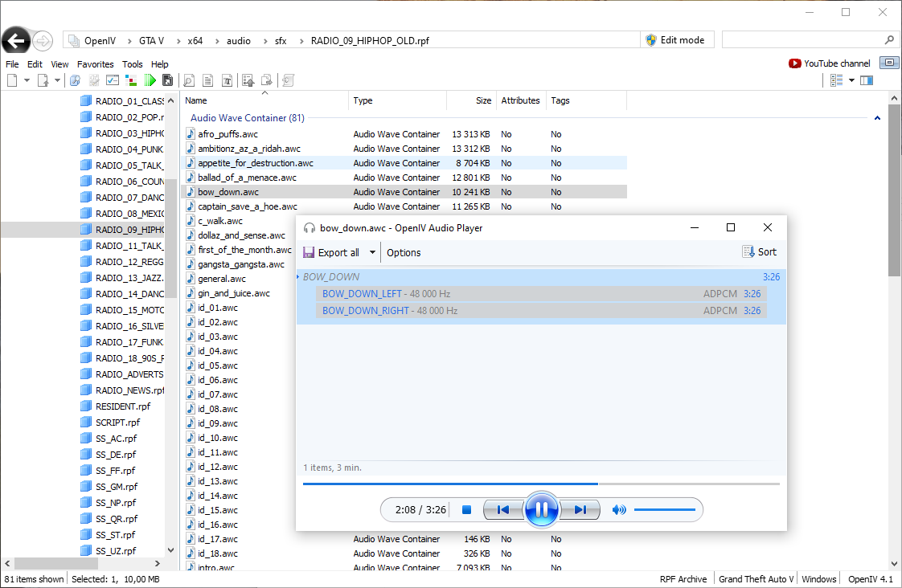Open the YouTube channel link

(x=830, y=63)
